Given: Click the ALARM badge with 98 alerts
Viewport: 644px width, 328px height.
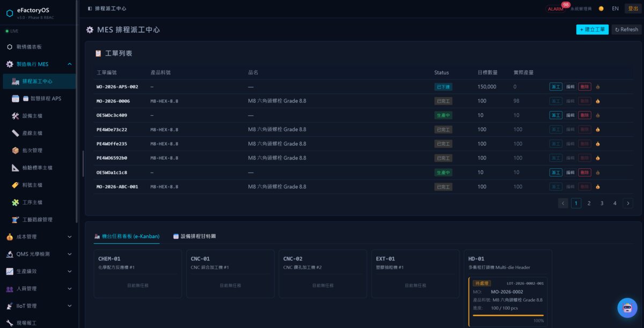Looking at the screenshot, I should pos(557,8).
